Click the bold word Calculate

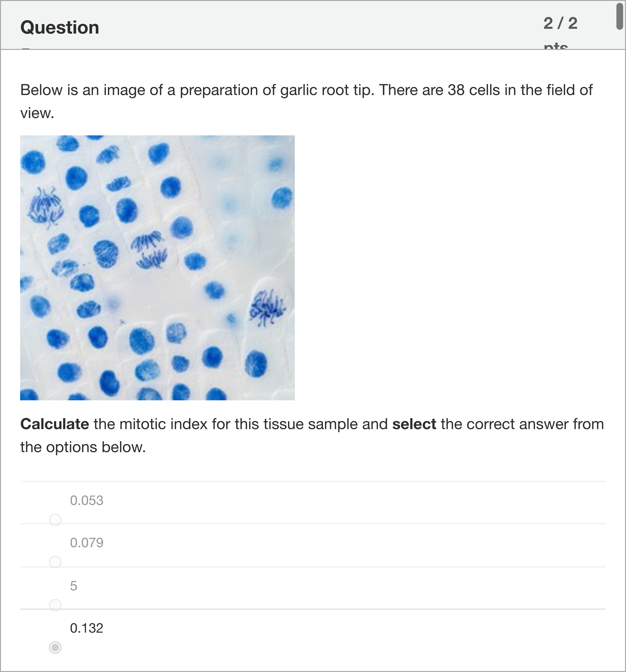(55, 424)
